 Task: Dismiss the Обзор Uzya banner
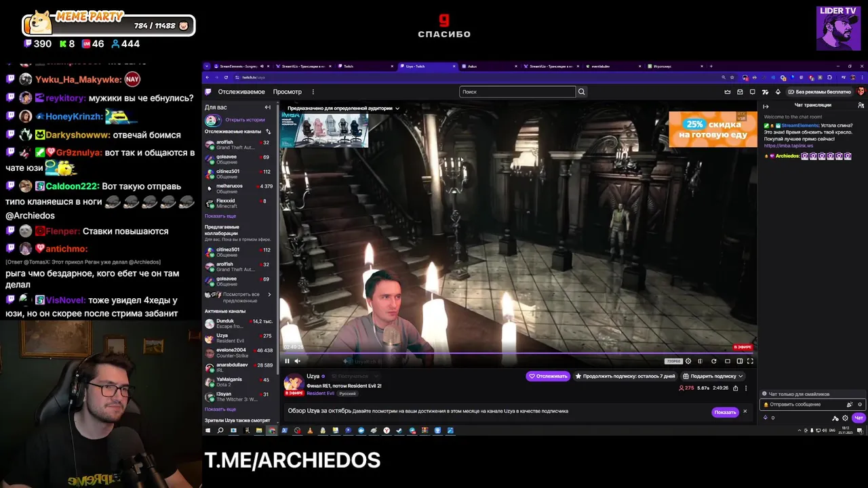[x=745, y=411]
